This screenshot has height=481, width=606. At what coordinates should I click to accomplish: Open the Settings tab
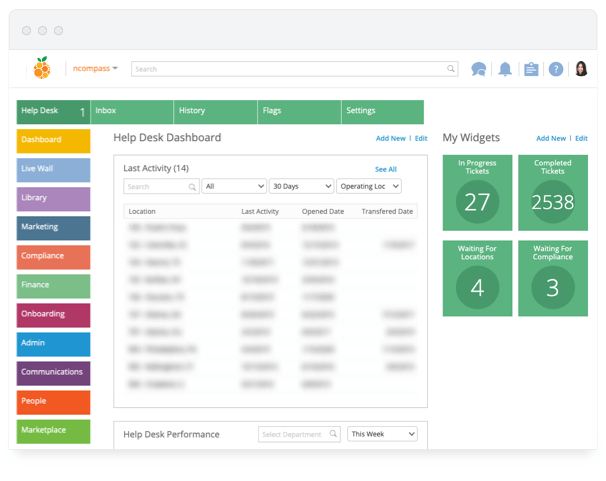coord(383,112)
